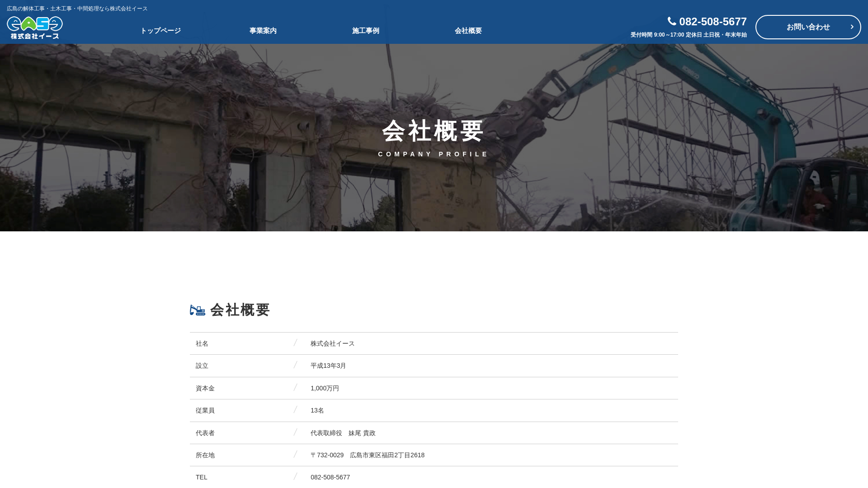Click the 会社概要 section heading
The width and height of the screenshot is (868, 488).
[x=240, y=310]
